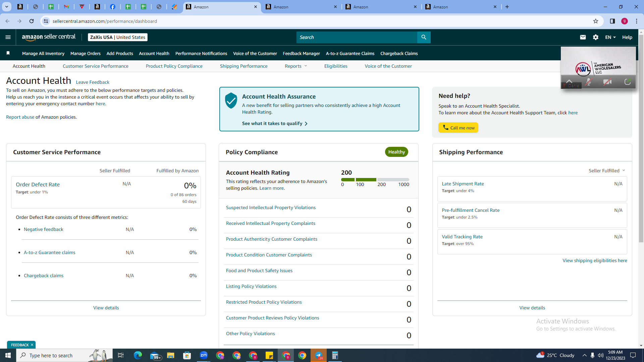The width and height of the screenshot is (644, 362).
Task: Open Suspected Intellectual Property Violations link
Action: pos(271,207)
